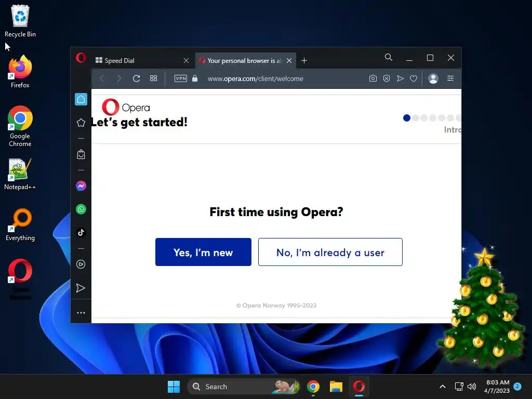Image resolution: width=532 pixels, height=399 pixels.
Task: Toggle the VPN badge
Action: coord(180,79)
